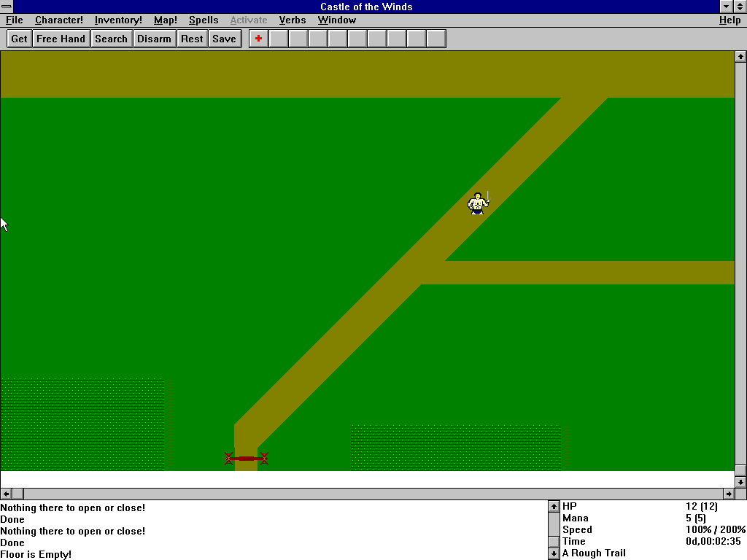Click the 'Floor is Empty!' message
Screen dimensions: 747x560
pyautogui.click(x=36, y=554)
